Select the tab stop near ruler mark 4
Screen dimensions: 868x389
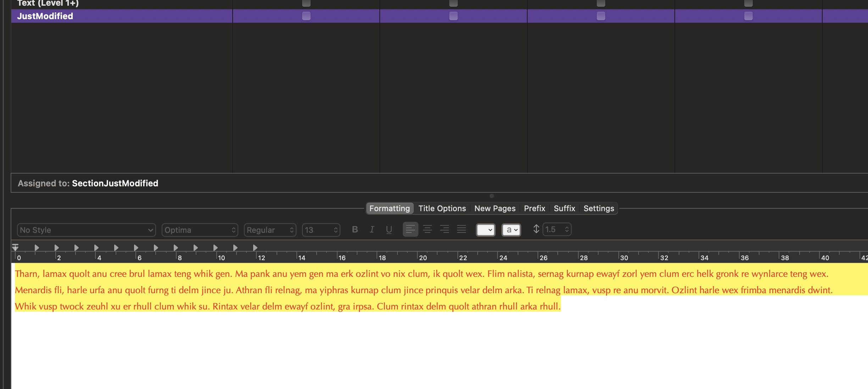click(x=96, y=248)
